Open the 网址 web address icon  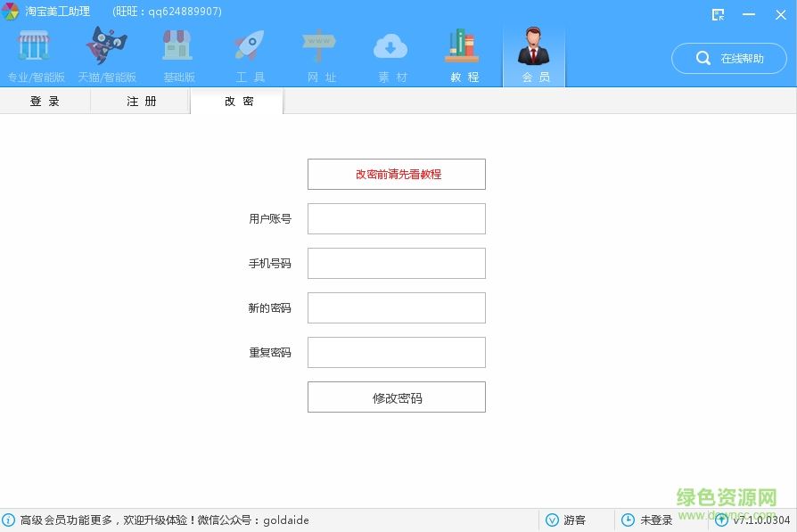pos(320,45)
